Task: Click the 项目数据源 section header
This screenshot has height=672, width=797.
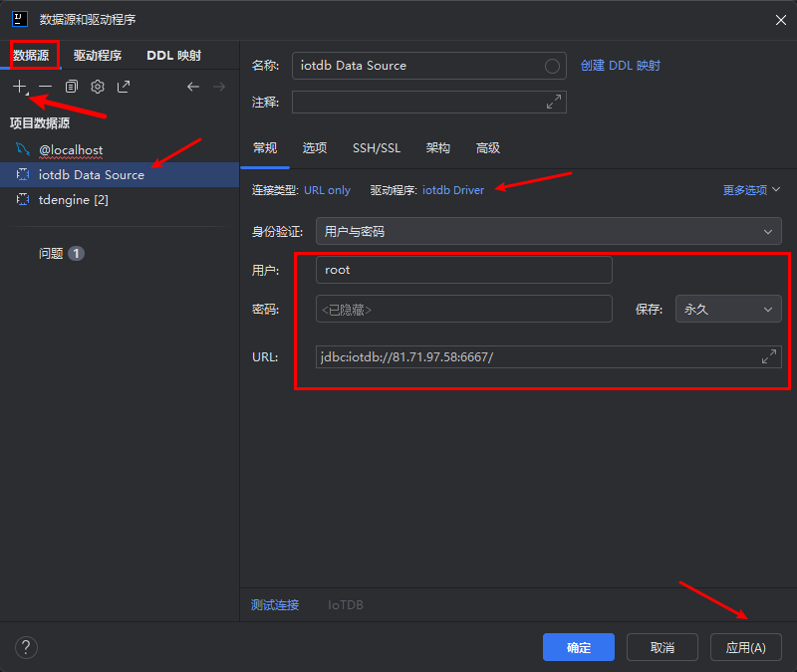Action: [40, 123]
